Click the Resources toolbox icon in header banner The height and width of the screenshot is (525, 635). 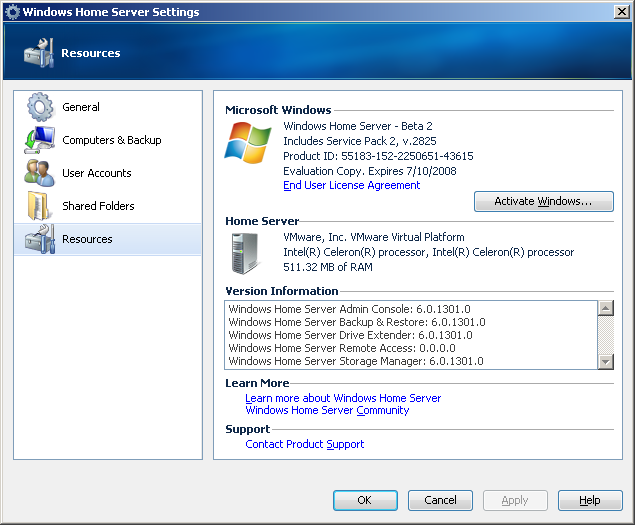click(39, 53)
